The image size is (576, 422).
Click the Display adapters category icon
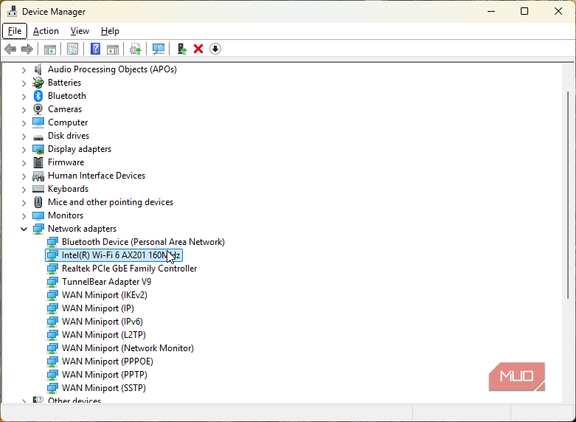coord(38,149)
